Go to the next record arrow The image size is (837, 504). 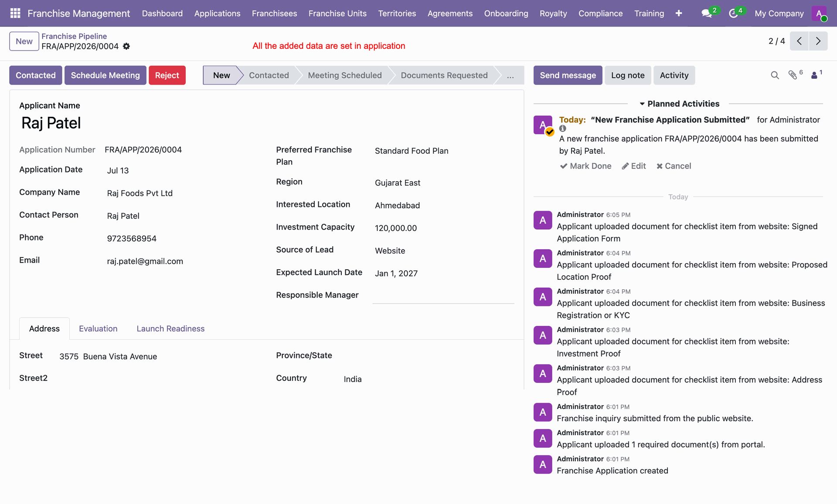(x=818, y=41)
